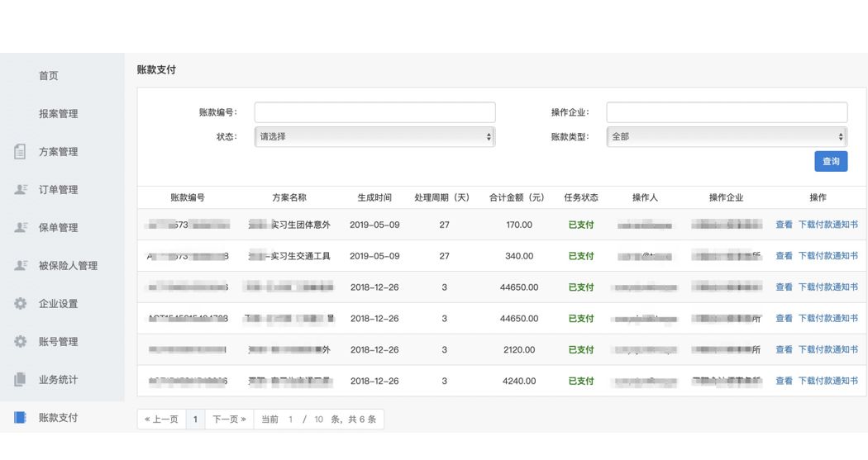Click the document icon beside 方案管理
The image size is (868, 460).
[21, 152]
